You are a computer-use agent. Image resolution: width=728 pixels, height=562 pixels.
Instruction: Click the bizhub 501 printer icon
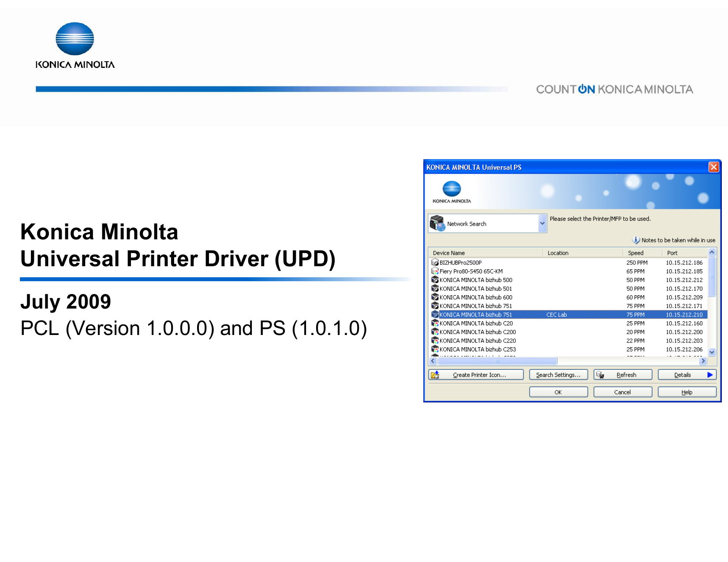coord(435,289)
